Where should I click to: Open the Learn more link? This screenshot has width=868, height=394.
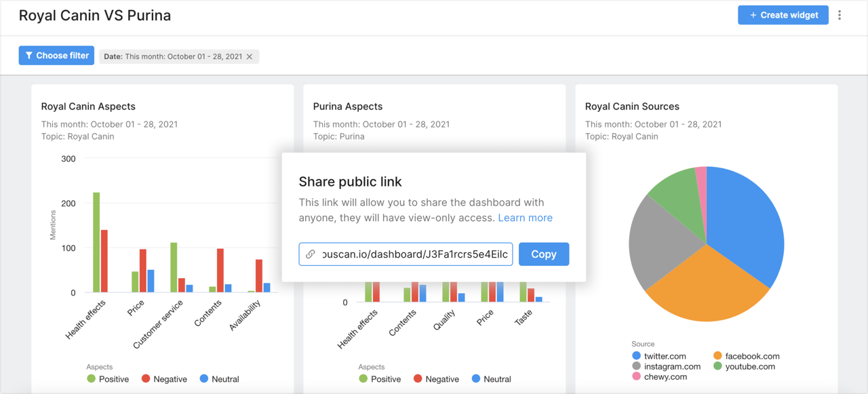[x=525, y=217]
